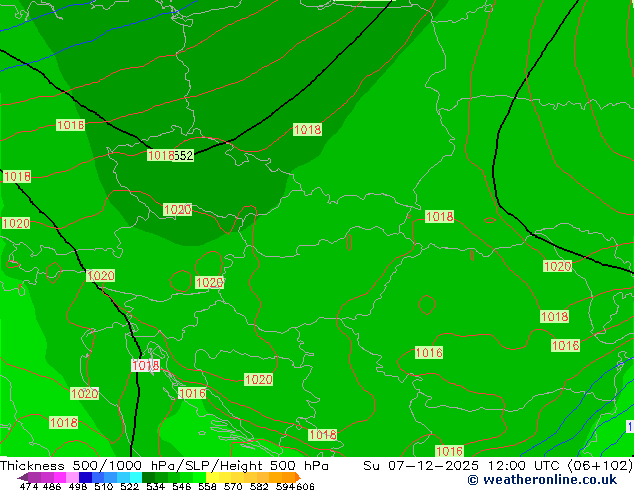634x490 pixels.
Task: Click the orange arrow end of the legend
Action: (298, 477)
